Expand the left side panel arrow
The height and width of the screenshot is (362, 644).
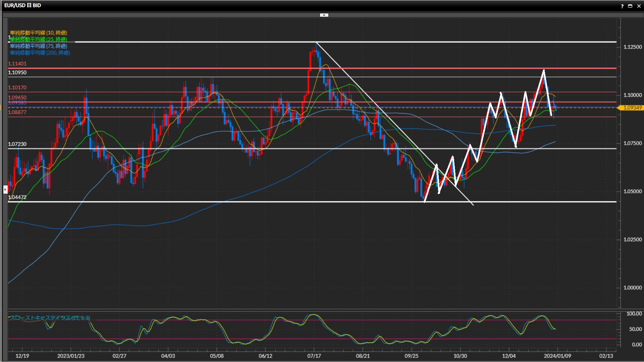tap(5, 190)
